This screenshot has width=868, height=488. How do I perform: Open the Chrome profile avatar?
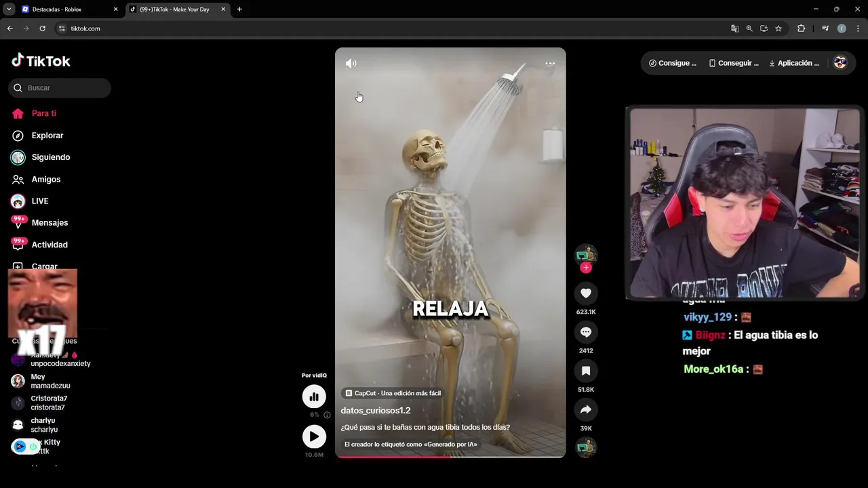tap(842, 28)
